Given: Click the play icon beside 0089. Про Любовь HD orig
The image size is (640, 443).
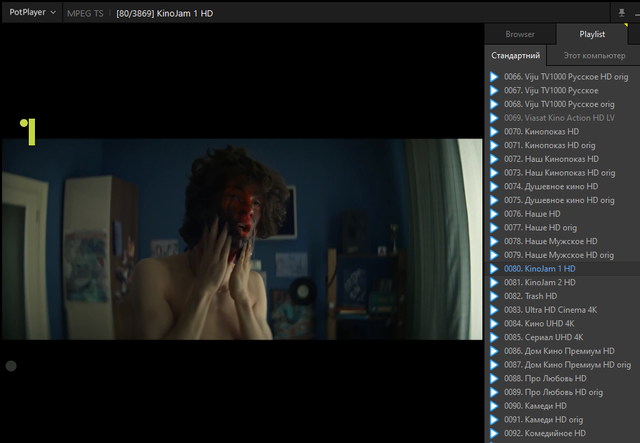Looking at the screenshot, I should click(x=494, y=392).
